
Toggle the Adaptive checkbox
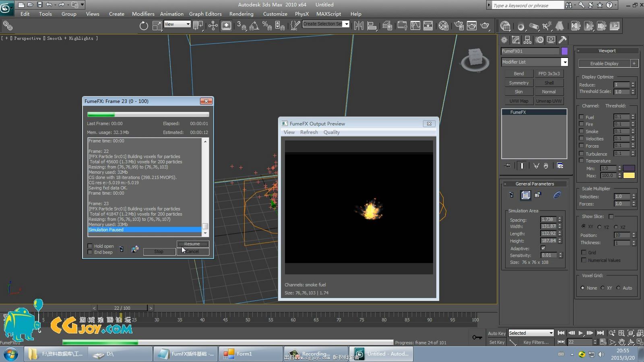point(543,248)
